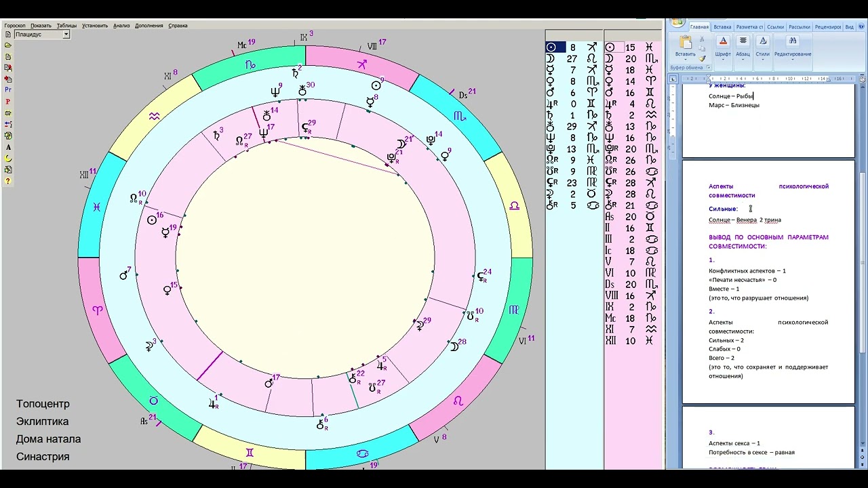Image resolution: width=868 pixels, height=488 pixels.
Task: Open the Гороскоп menu
Action: (15, 26)
